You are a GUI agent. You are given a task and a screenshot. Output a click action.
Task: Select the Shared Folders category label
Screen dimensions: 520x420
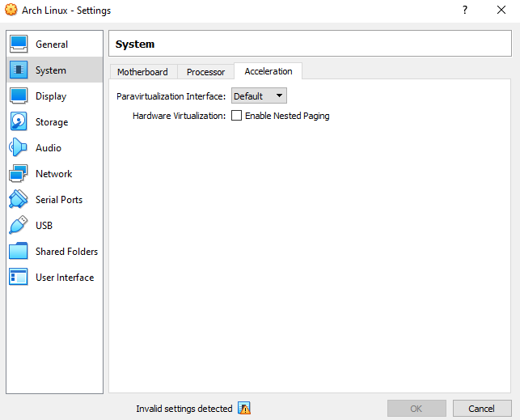tap(66, 251)
